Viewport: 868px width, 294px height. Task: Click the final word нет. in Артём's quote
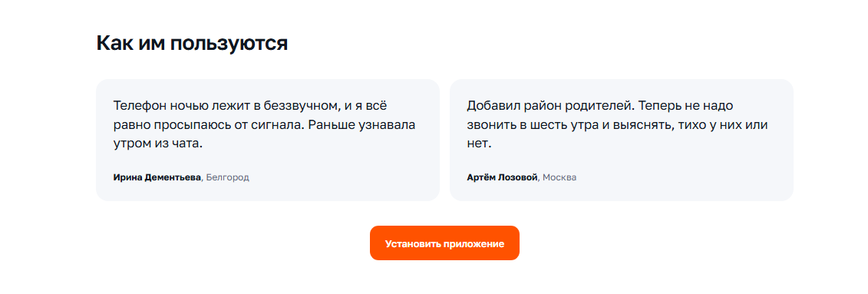point(479,144)
